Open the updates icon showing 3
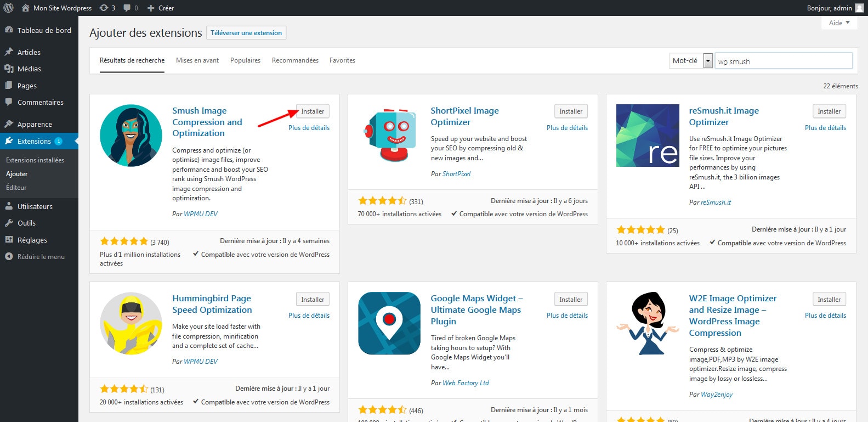This screenshot has width=868, height=422. point(104,8)
